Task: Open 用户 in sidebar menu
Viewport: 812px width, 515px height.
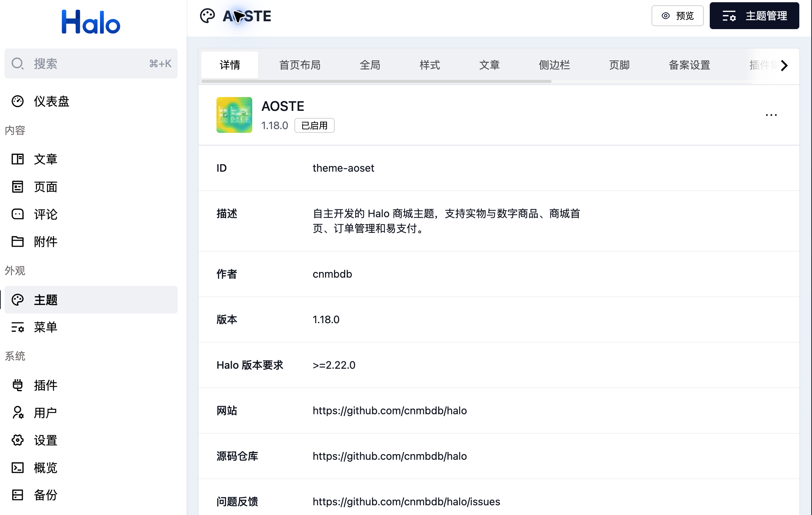Action: [x=91, y=413]
